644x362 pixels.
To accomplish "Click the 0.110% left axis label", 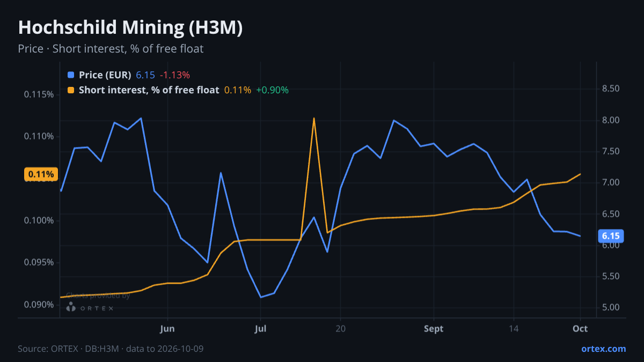I will click(x=39, y=137).
